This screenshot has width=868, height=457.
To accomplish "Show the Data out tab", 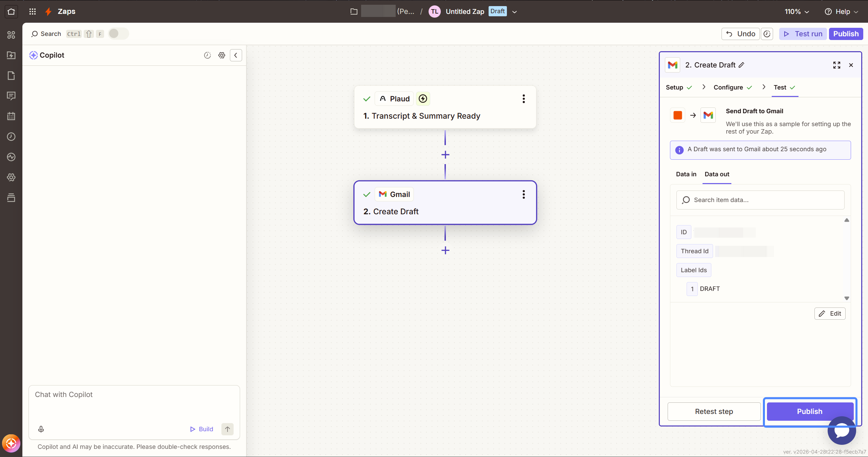I will pos(717,174).
